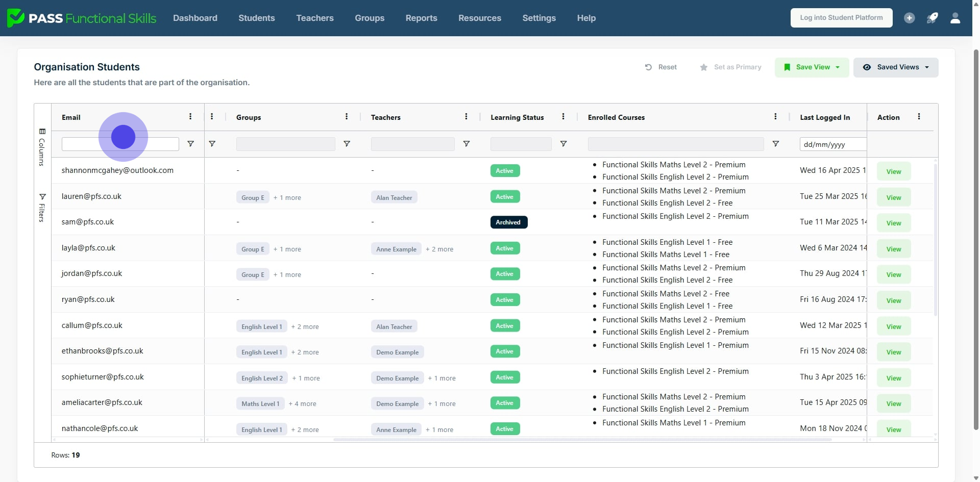Screen dimensions: 980x482
Task: Open the Last Logged In date picker
Action: (832, 144)
